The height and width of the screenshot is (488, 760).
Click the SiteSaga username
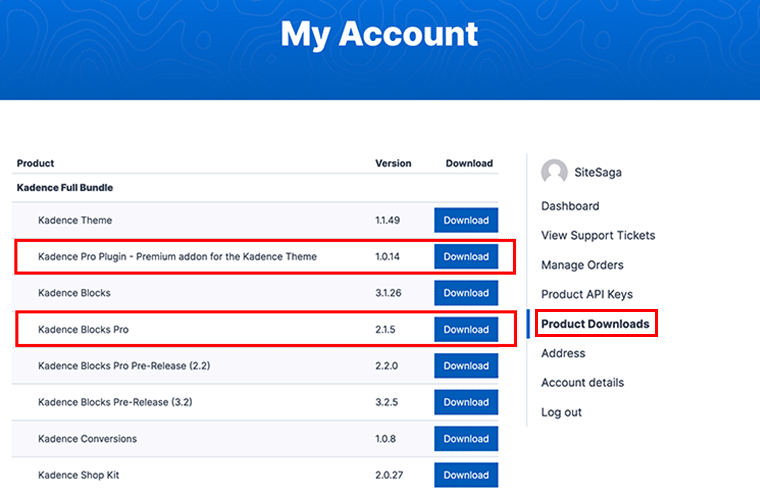click(x=598, y=173)
